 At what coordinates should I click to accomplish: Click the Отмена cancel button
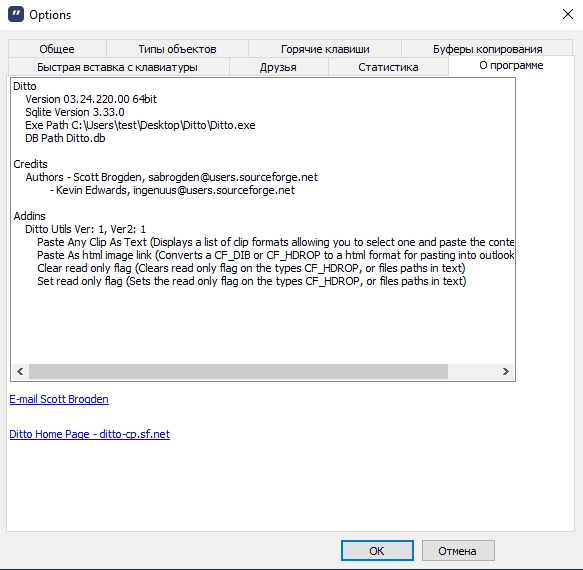(457, 550)
